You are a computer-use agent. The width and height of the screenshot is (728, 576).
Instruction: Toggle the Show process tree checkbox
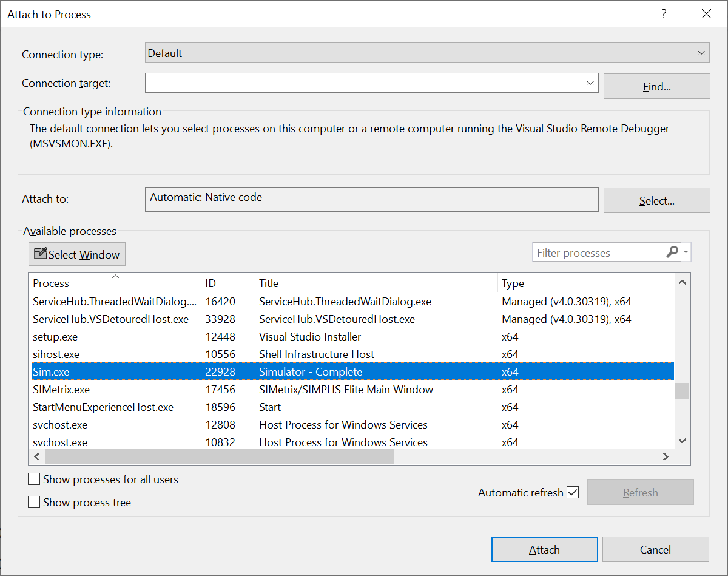click(x=35, y=503)
